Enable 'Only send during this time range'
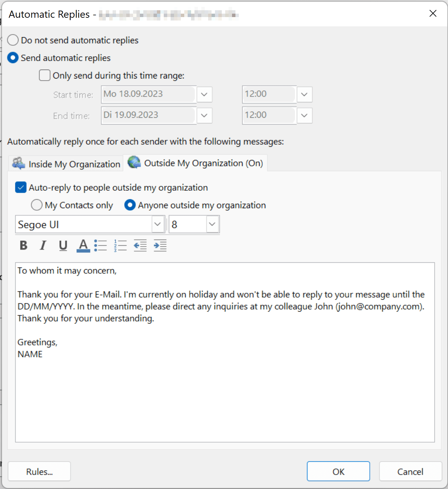The height and width of the screenshot is (489, 448). point(44,75)
